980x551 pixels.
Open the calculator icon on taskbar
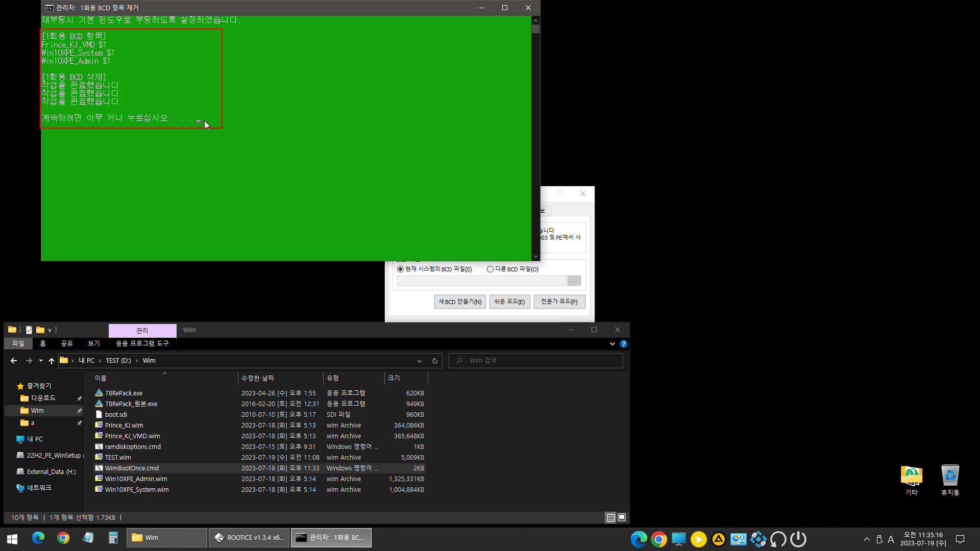tap(113, 538)
